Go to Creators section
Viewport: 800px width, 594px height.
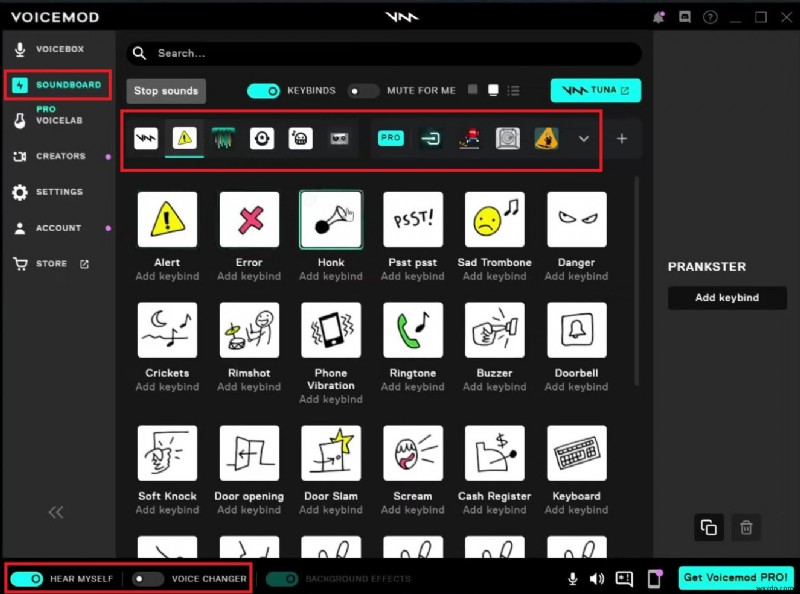coord(50,156)
